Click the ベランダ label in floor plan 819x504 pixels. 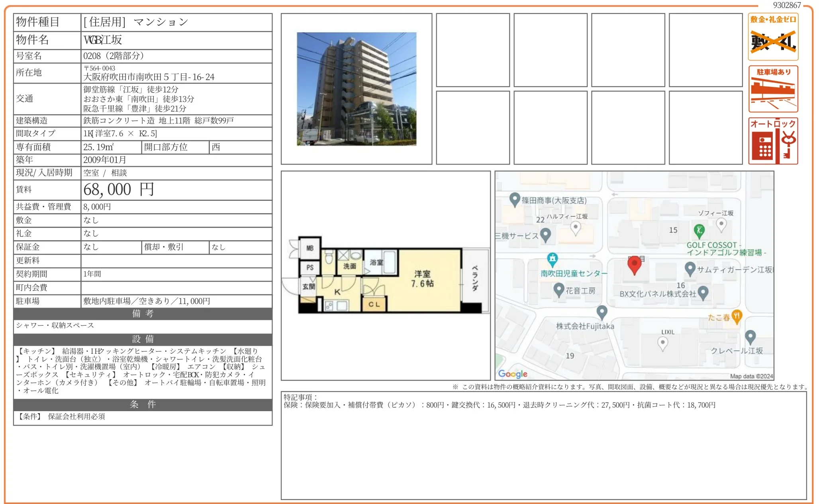pos(475,278)
